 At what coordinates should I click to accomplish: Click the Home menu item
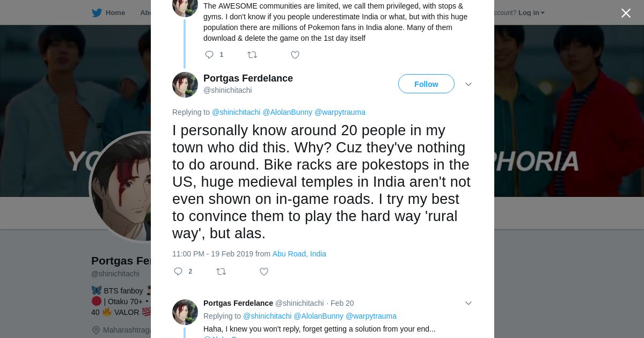[x=115, y=12]
